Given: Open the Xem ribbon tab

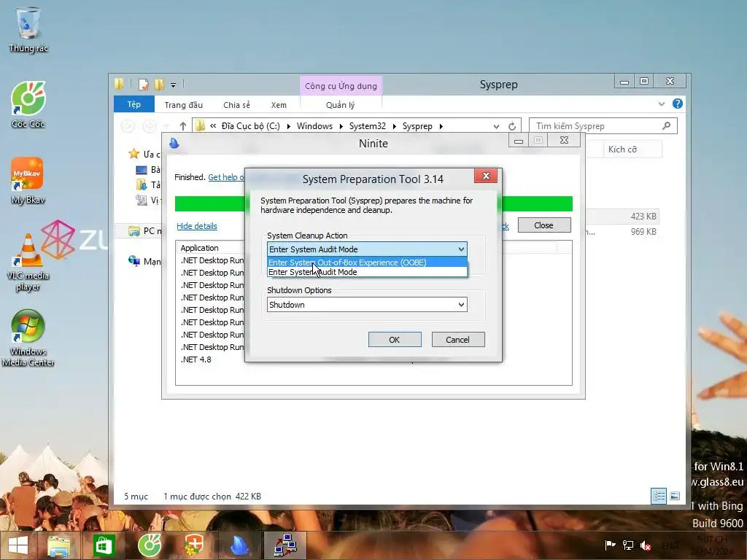Looking at the screenshot, I should 279,105.
